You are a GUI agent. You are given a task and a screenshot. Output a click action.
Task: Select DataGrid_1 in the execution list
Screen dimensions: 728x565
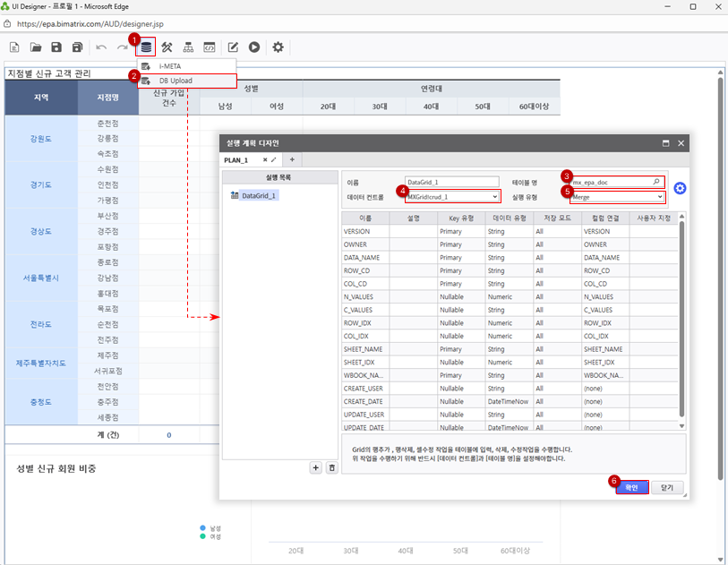click(259, 195)
